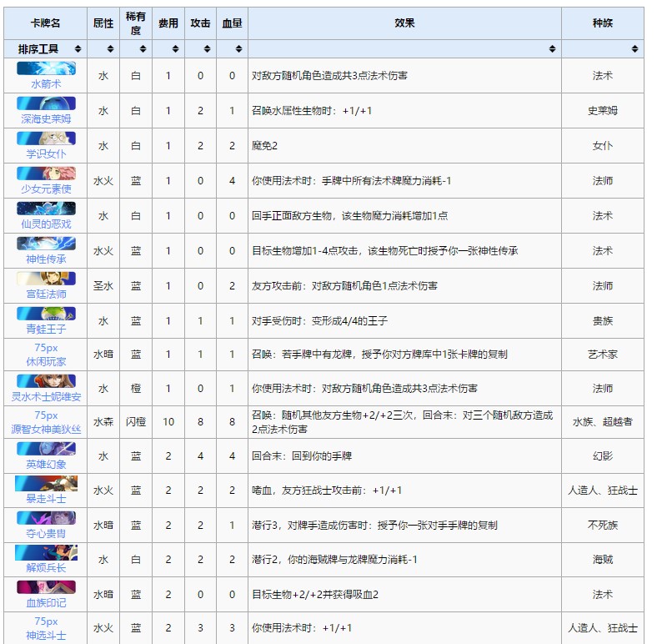This screenshot has height=644, width=657.
Task: Open the 夺心贵胄 card thumbnail image
Action: pyautogui.click(x=46, y=518)
